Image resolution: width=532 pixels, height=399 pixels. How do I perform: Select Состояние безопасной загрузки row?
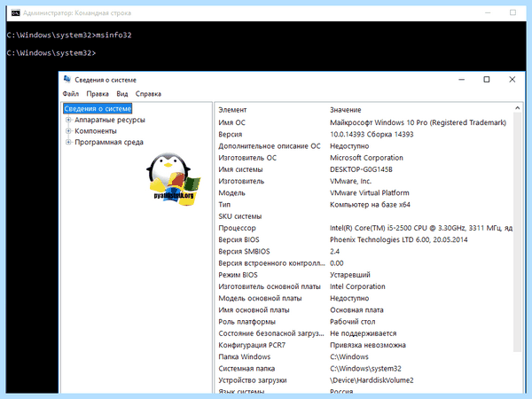point(364,333)
